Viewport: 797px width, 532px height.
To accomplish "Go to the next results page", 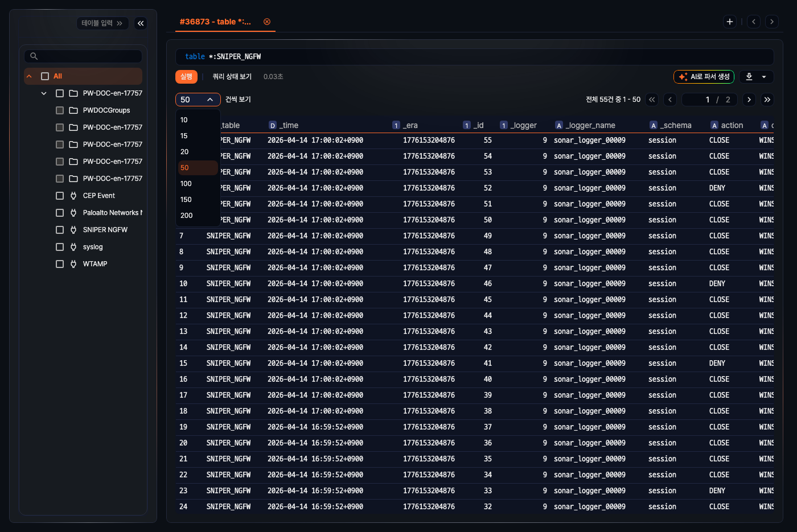I will (749, 100).
